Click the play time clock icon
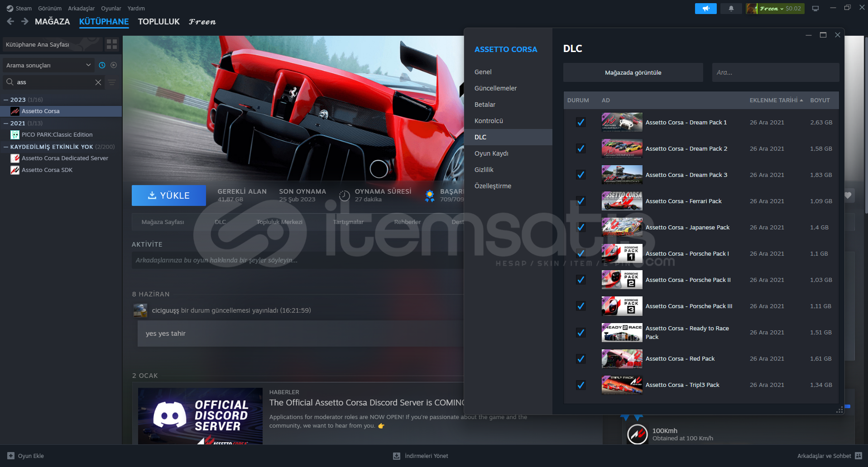The height and width of the screenshot is (467, 868). pyautogui.click(x=345, y=195)
